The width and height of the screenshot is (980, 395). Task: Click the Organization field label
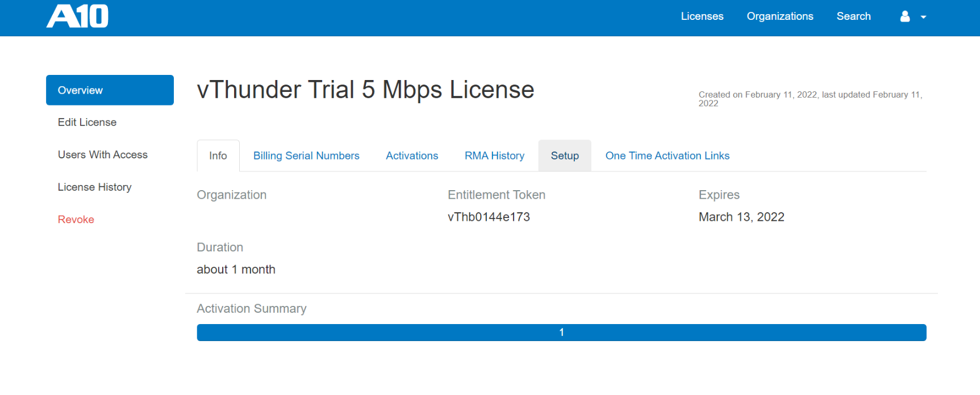231,195
